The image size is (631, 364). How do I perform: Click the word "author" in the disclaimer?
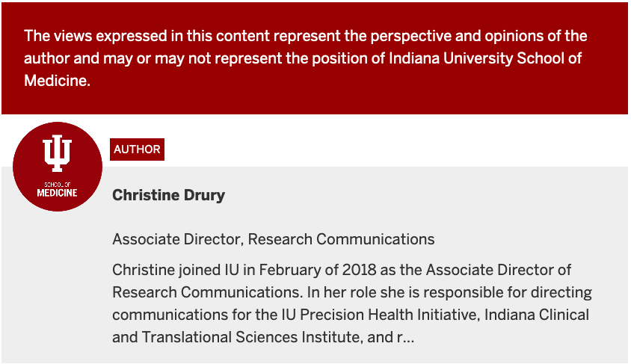pyautogui.click(x=47, y=59)
